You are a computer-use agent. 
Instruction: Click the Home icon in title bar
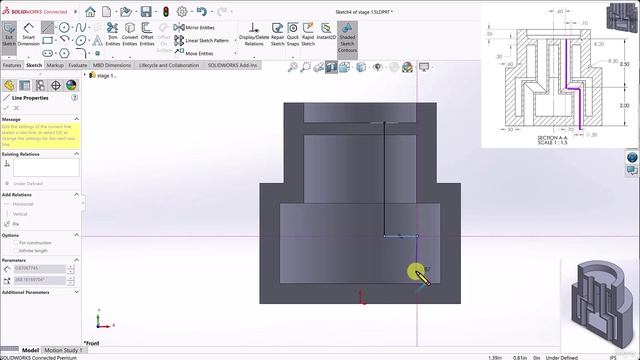click(90, 11)
